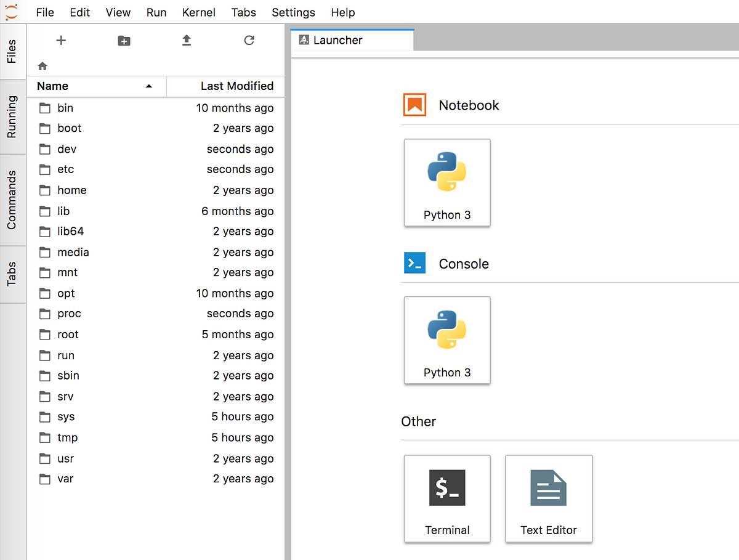
Task: Open the Text Editor launcher
Action: coord(548,499)
